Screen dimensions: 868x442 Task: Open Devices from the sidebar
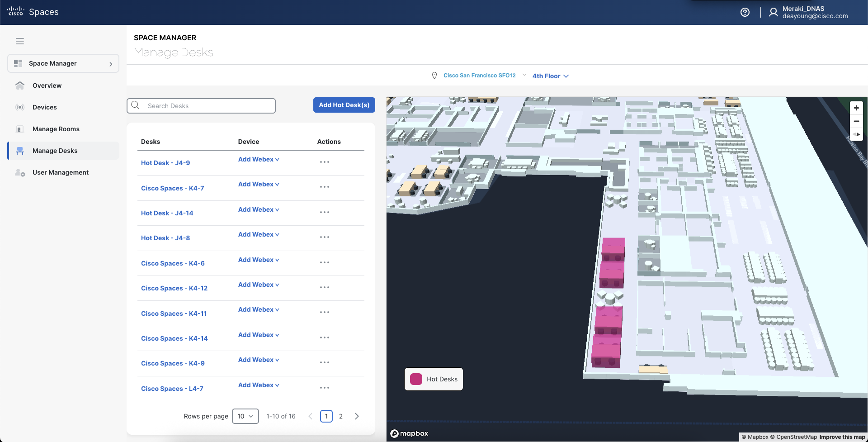tap(45, 107)
